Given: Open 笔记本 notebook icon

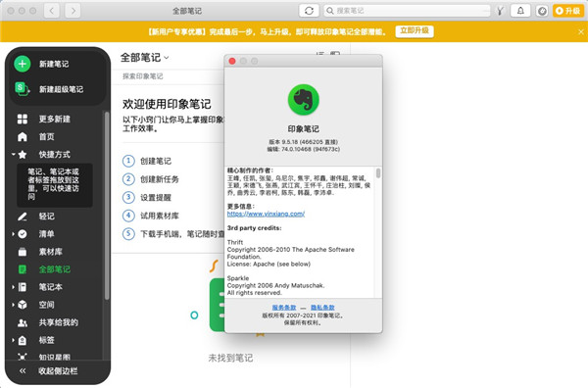Looking at the screenshot, I should tap(23, 287).
